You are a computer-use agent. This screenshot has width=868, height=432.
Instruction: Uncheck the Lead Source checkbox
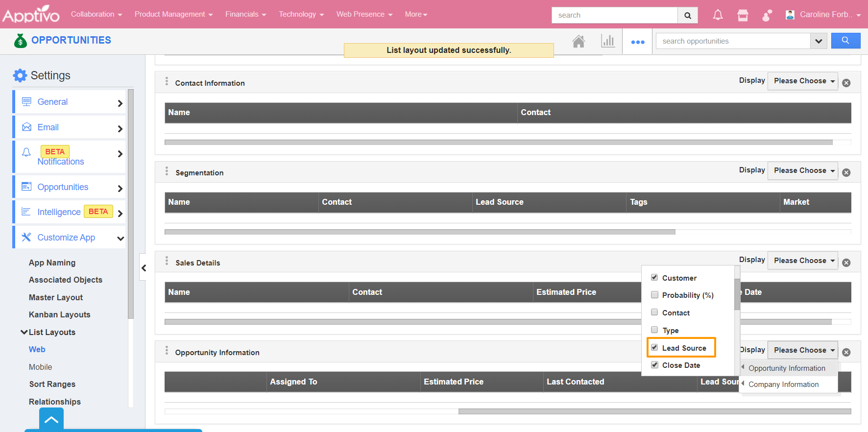(654, 348)
